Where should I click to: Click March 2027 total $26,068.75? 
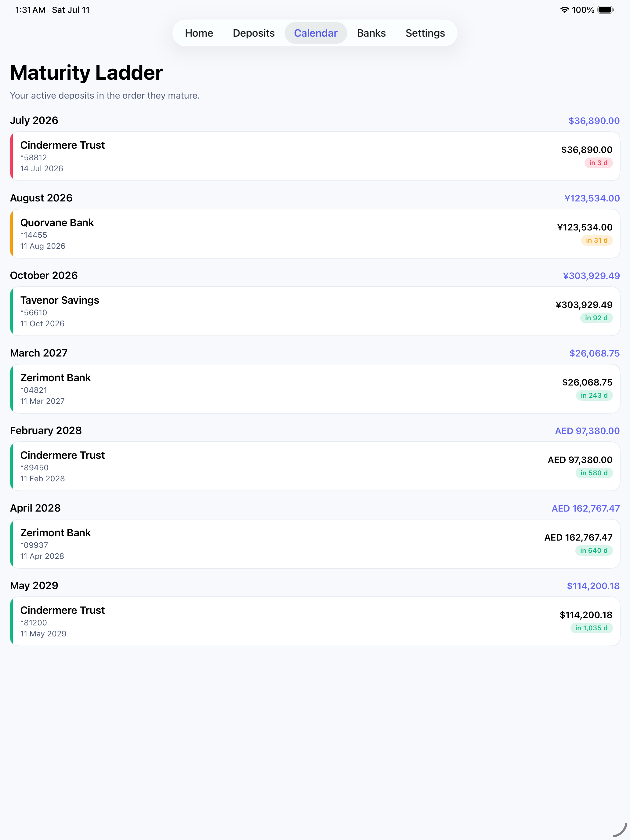(594, 353)
